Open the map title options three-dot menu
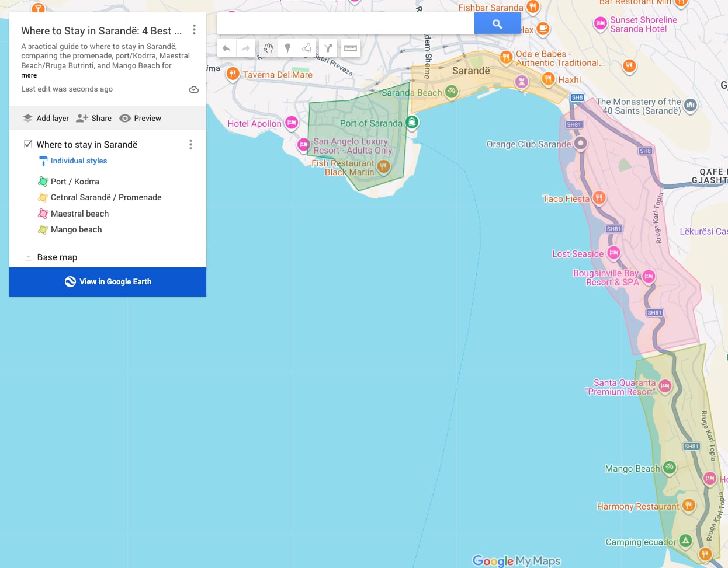This screenshot has height=568, width=728. [x=194, y=30]
